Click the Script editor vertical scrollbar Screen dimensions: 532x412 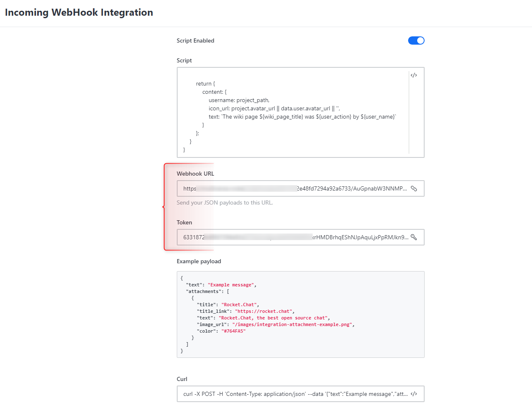[x=408, y=112]
